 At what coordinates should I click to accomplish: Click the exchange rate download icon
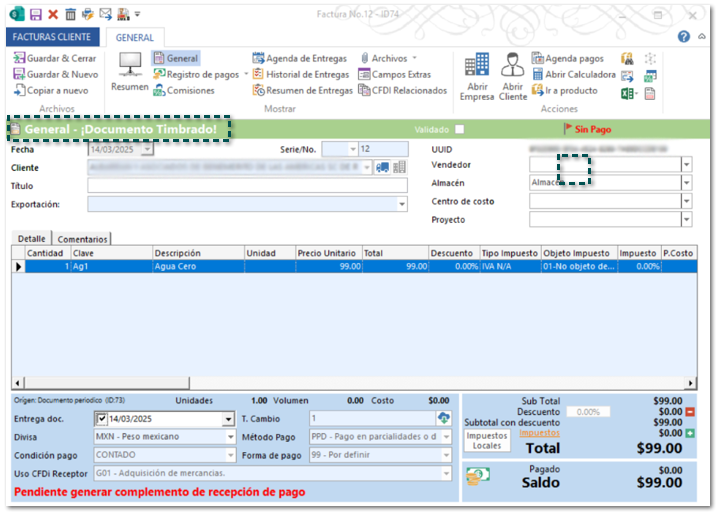coord(443,418)
